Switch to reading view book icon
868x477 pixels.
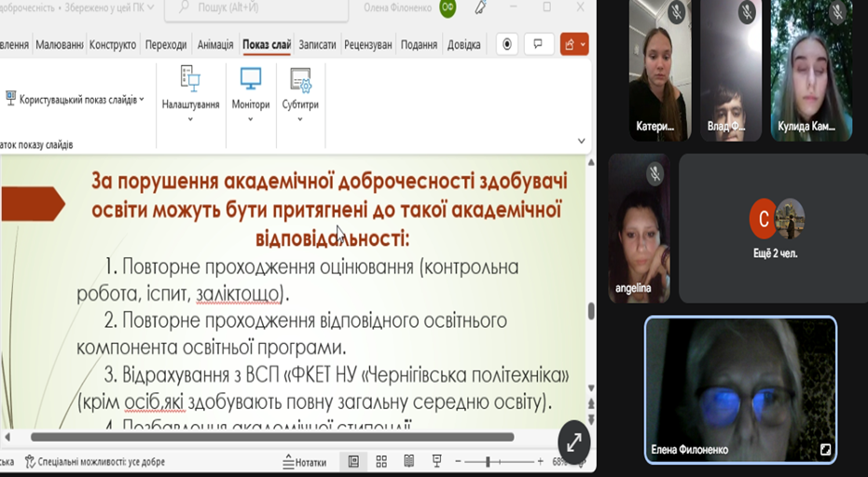pyautogui.click(x=408, y=461)
